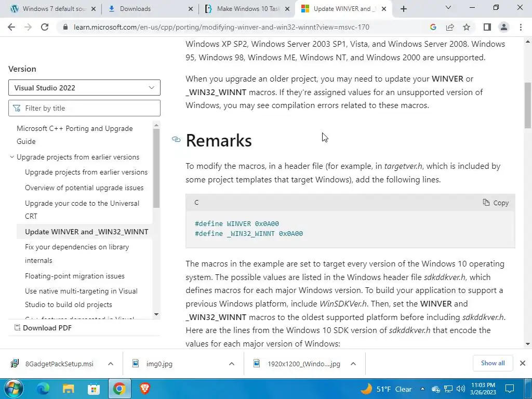Open the network tray icon

[x=448, y=389]
